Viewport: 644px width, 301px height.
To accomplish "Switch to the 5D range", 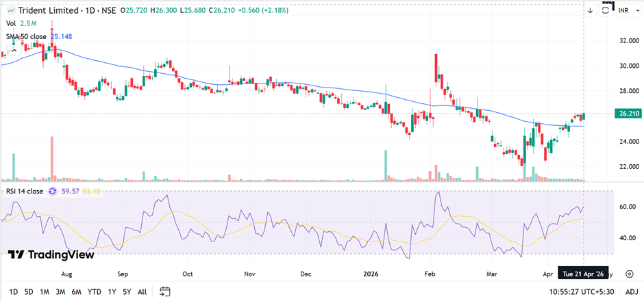I will (x=29, y=291).
